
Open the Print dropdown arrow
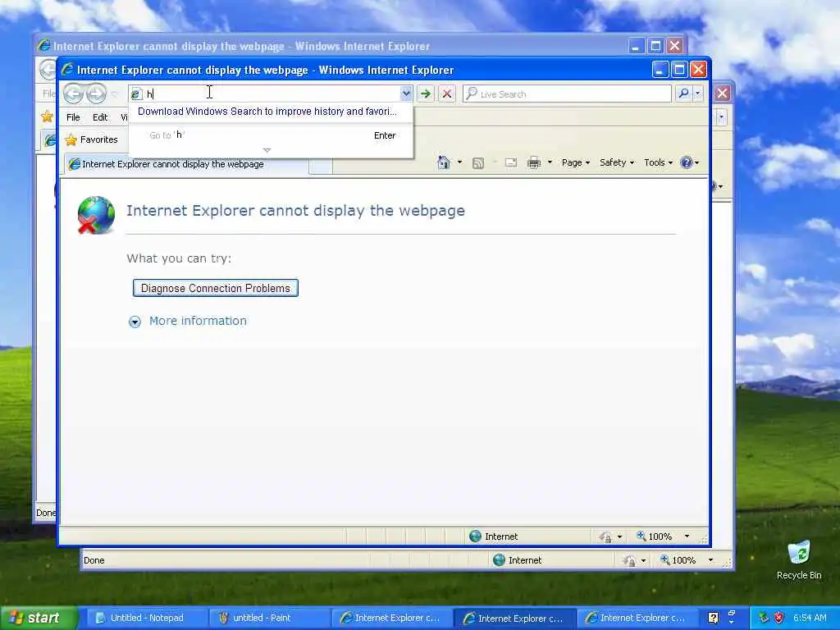550,162
